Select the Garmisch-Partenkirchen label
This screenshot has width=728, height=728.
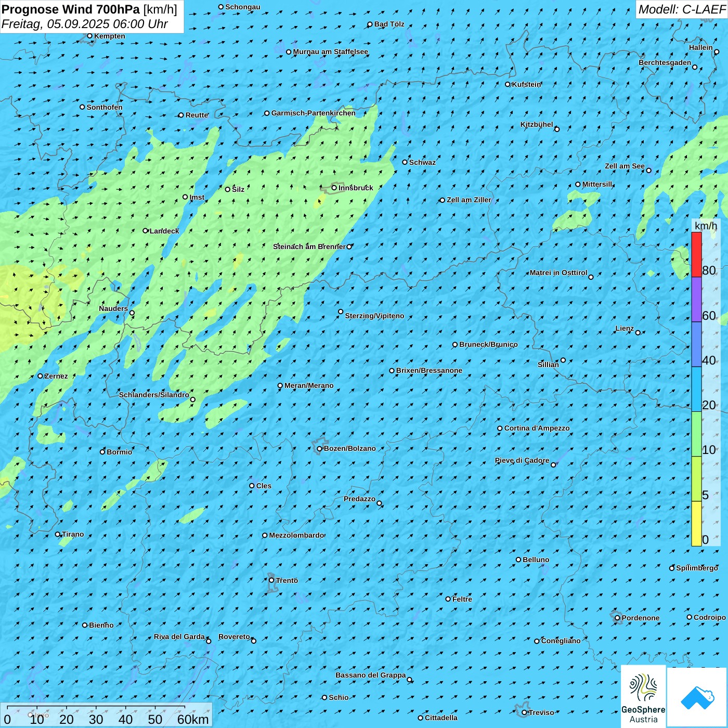(314, 113)
